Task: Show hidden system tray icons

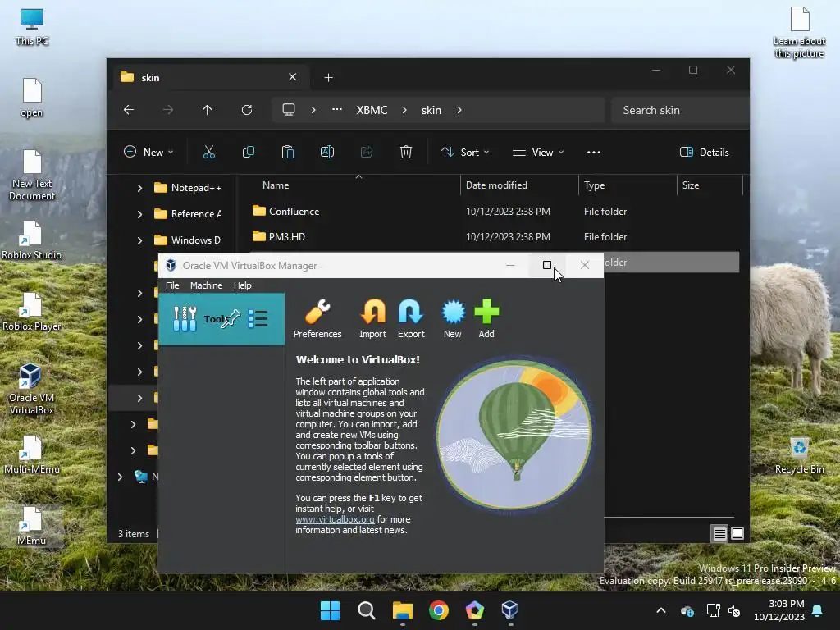Action: point(661,610)
